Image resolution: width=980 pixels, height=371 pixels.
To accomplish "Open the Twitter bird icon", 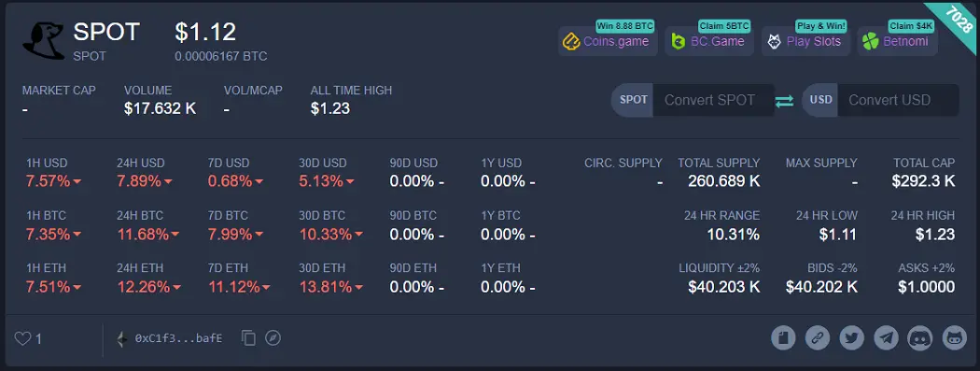I will tap(852, 338).
